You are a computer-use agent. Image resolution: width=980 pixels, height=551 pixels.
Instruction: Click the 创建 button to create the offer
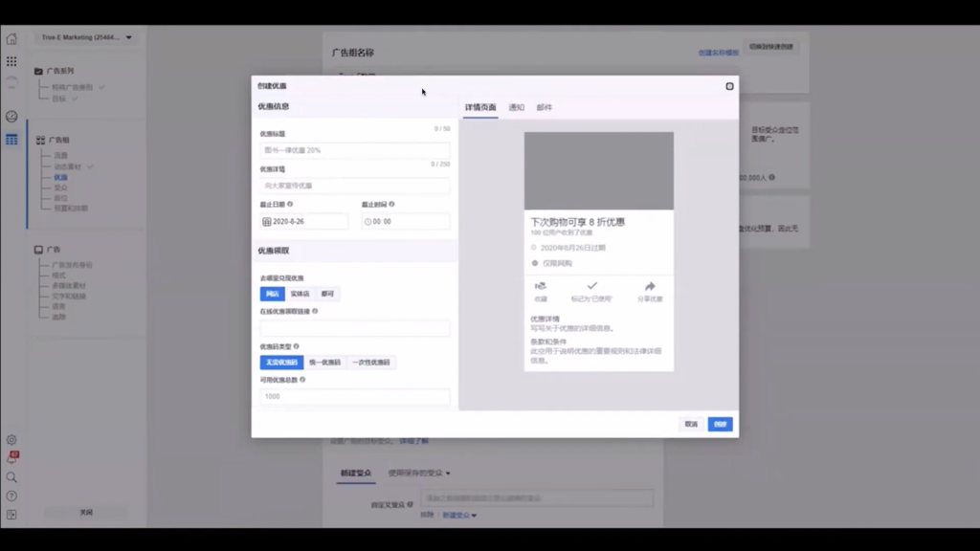720,423
